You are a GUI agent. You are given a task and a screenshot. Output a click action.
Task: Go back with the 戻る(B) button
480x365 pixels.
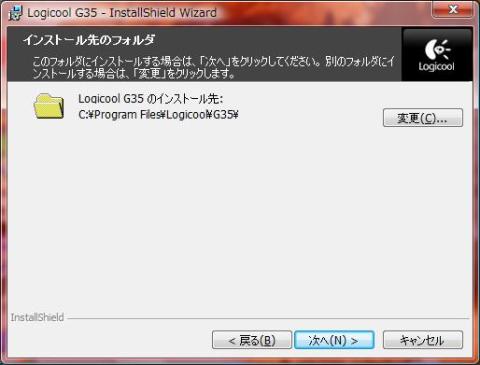(x=252, y=340)
